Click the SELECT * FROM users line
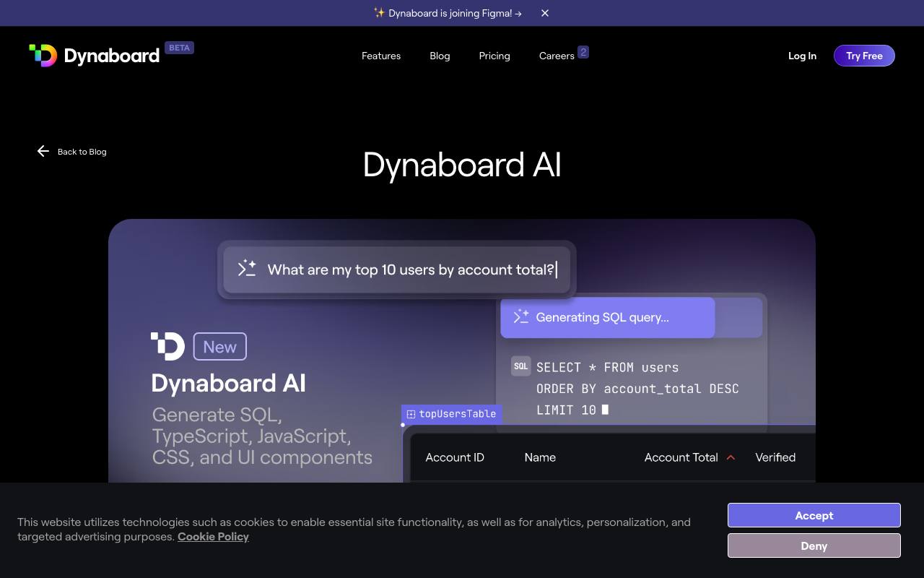 [607, 367]
